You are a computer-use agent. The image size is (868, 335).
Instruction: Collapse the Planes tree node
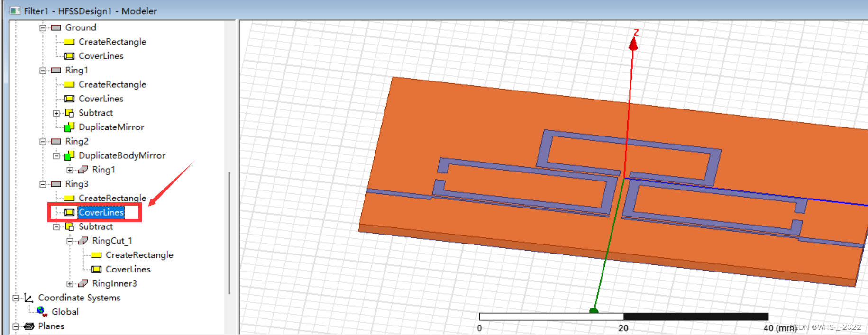[16, 326]
